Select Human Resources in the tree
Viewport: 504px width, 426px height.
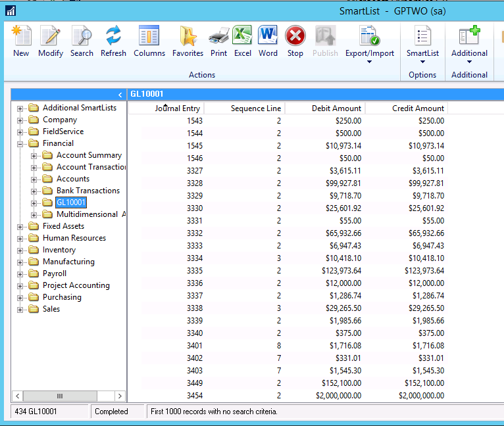[x=74, y=238]
